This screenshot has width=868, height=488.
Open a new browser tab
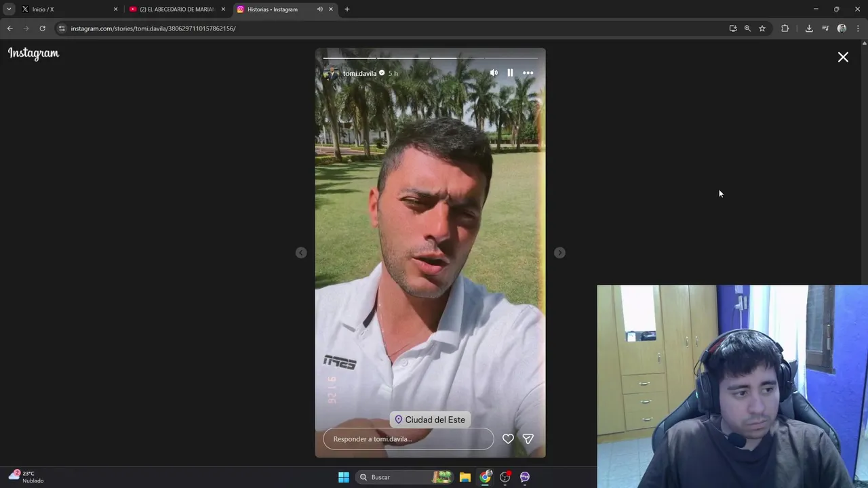click(347, 9)
